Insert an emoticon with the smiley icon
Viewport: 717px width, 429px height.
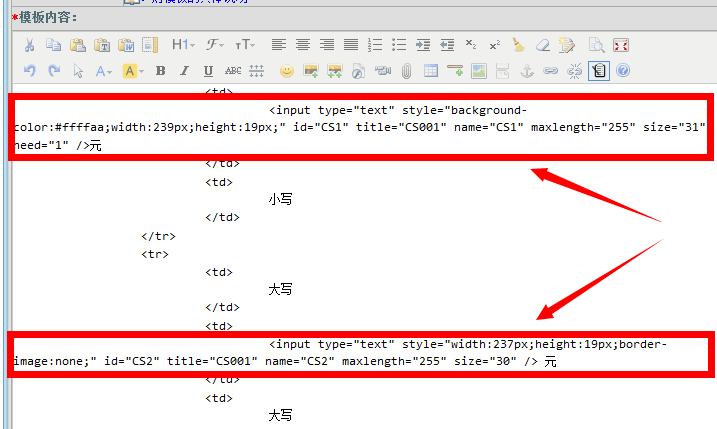pos(287,71)
